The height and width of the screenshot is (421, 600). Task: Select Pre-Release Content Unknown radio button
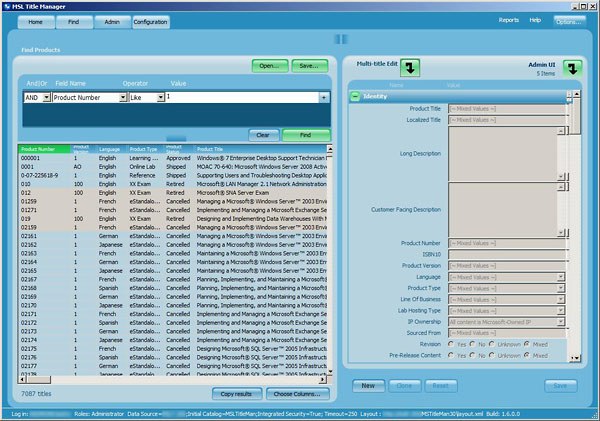pos(492,355)
